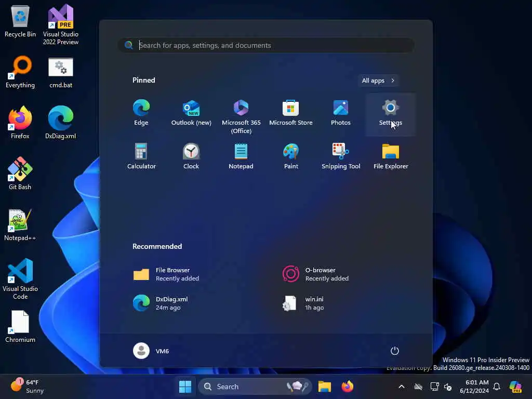This screenshot has height=399, width=532.
Task: Select the cmd.bat desktop file
Action: click(61, 72)
